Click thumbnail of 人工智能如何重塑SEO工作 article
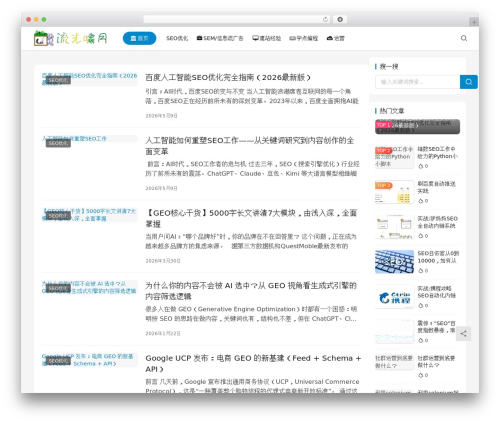The height and width of the screenshot is (423, 500). pos(90,140)
